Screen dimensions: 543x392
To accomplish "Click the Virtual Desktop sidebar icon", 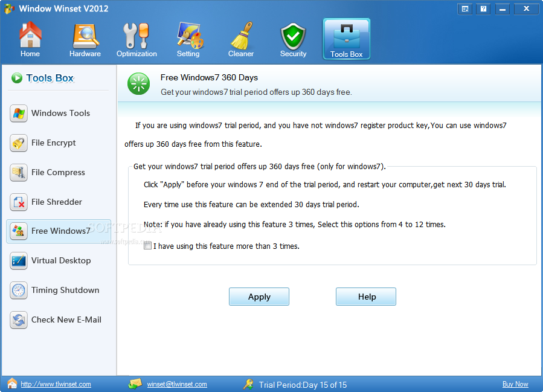I will coord(19,261).
